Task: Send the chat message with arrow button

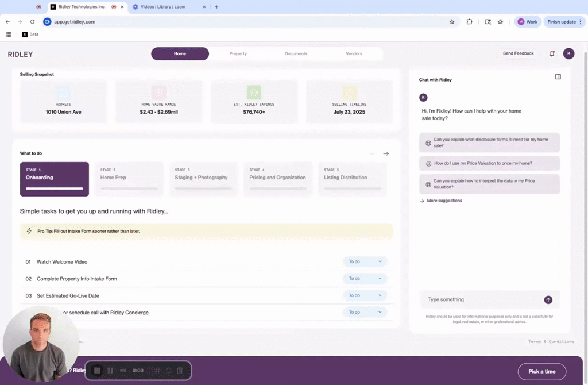Action: [x=548, y=300]
